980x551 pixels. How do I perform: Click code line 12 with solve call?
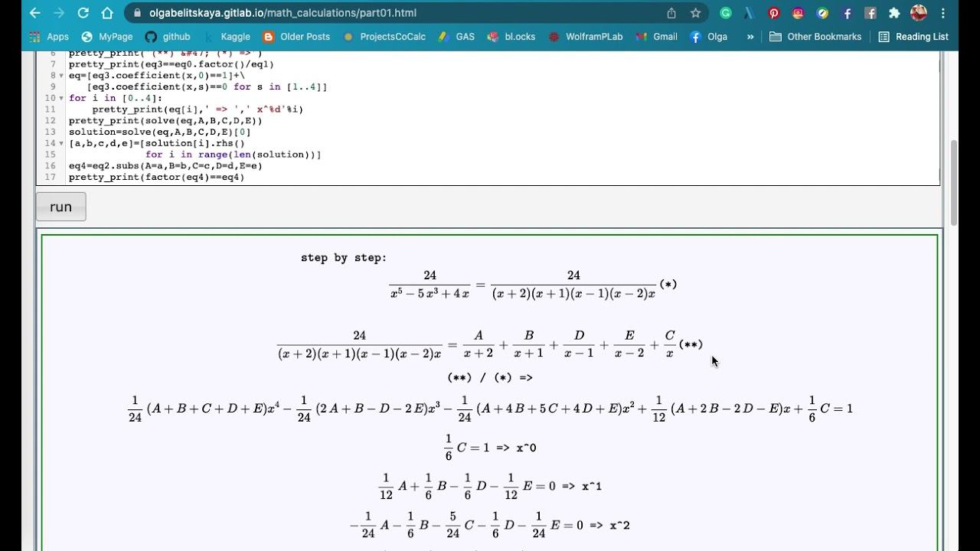pyautogui.click(x=165, y=121)
